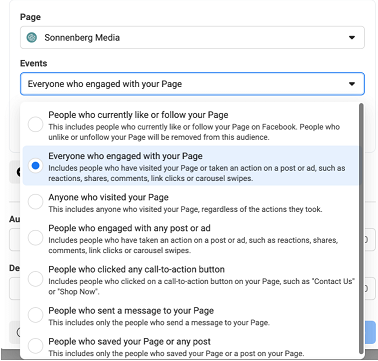Click the Page dropdown arrow
The width and height of the screenshot is (378, 361).
352,38
